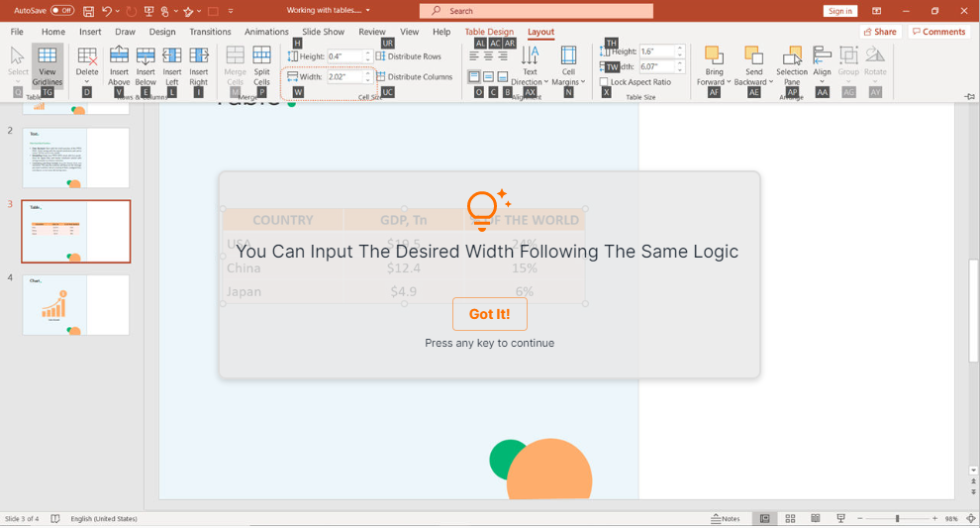Click the spell check icon in status bar

pyautogui.click(x=55, y=519)
